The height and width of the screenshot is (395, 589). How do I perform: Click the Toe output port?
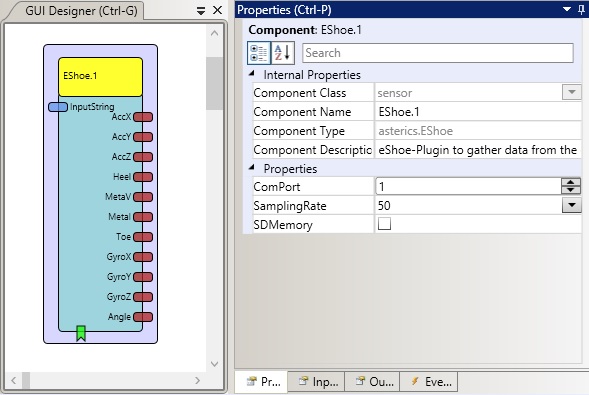(143, 237)
